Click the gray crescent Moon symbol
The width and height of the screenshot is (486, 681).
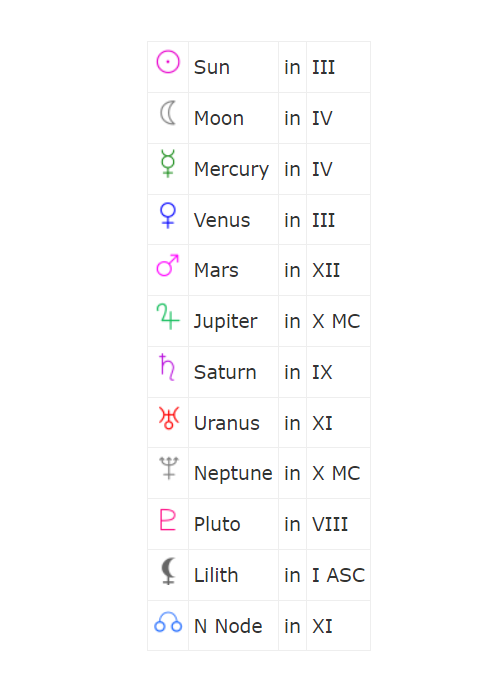pyautogui.click(x=168, y=113)
